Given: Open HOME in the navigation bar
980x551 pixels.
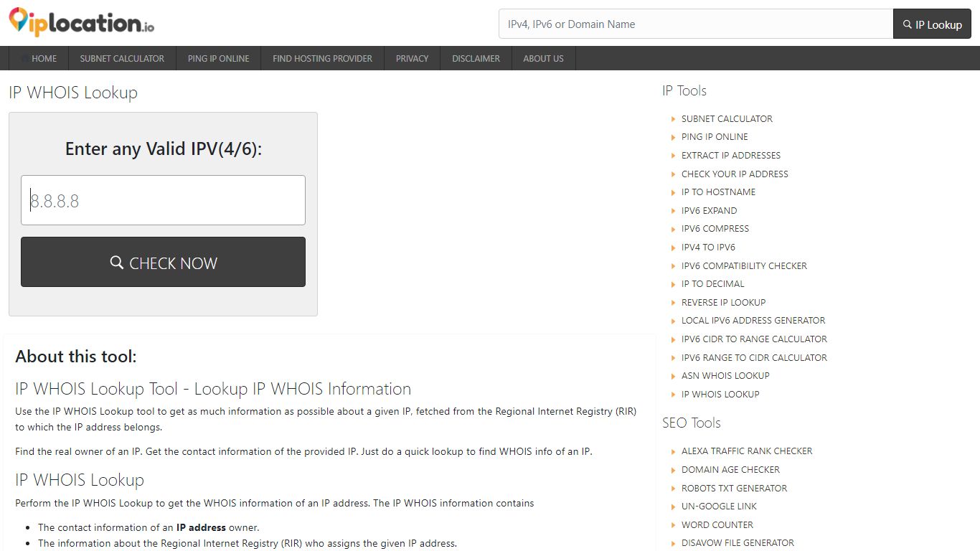Looking at the screenshot, I should (39, 58).
